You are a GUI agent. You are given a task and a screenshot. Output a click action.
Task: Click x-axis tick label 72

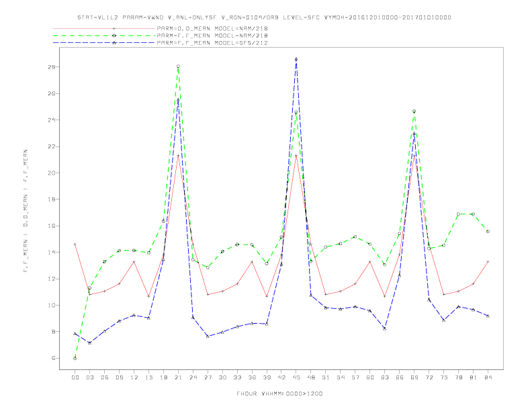click(x=429, y=377)
